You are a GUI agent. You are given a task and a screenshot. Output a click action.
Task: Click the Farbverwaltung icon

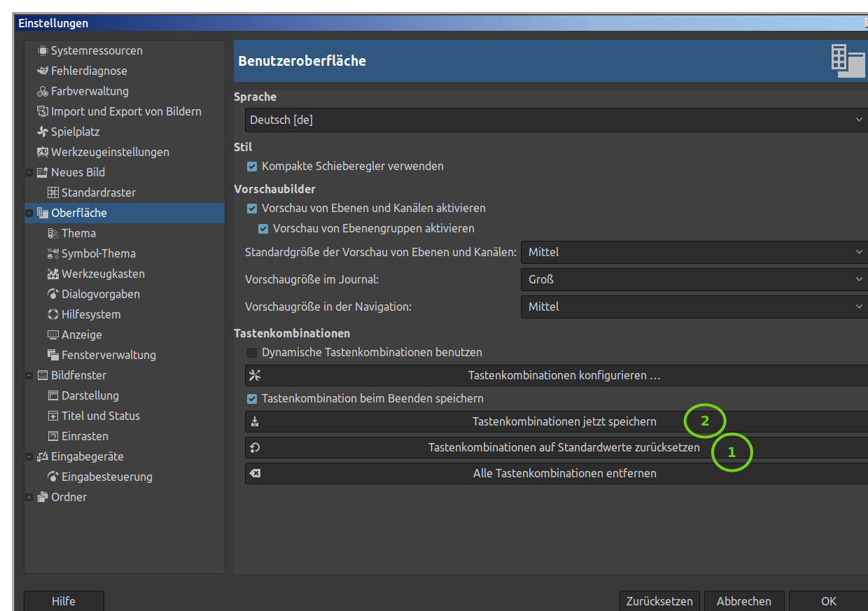pos(43,92)
